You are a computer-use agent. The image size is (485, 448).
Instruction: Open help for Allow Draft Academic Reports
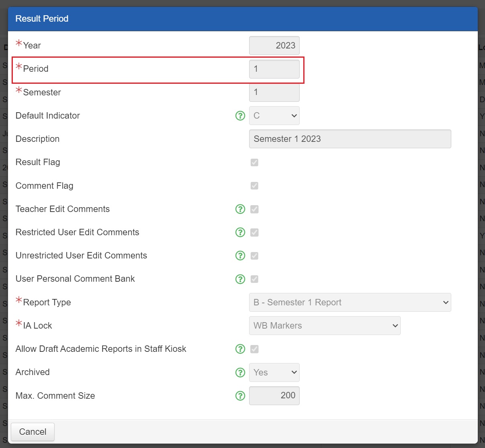point(240,349)
